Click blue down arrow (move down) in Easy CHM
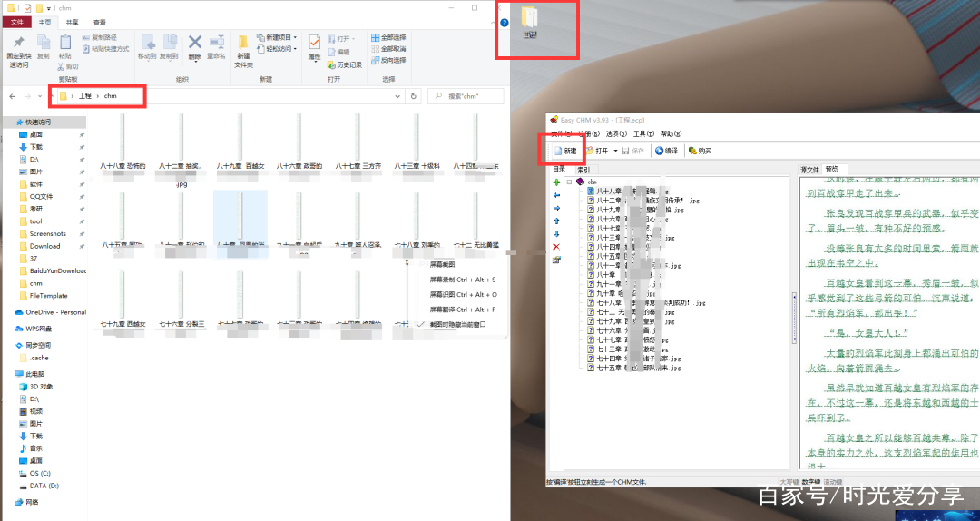Image resolution: width=980 pixels, height=521 pixels. [x=556, y=234]
